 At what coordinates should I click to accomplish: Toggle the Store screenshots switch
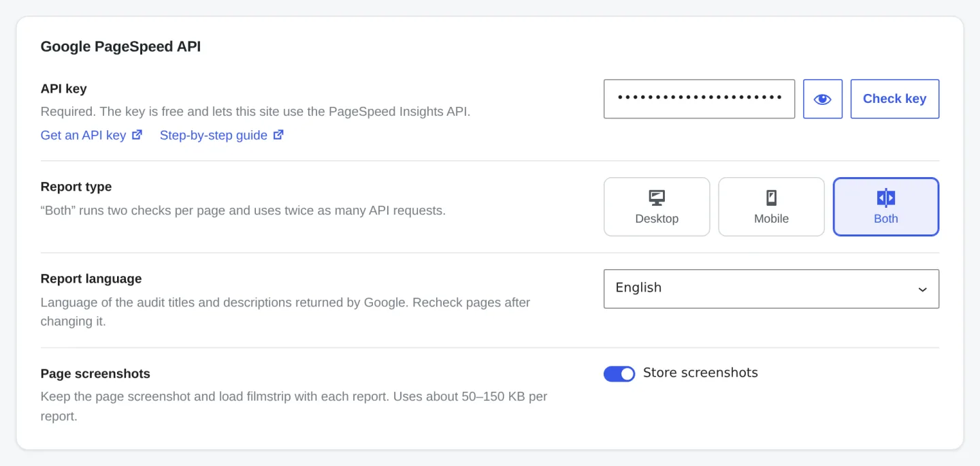pyautogui.click(x=619, y=373)
